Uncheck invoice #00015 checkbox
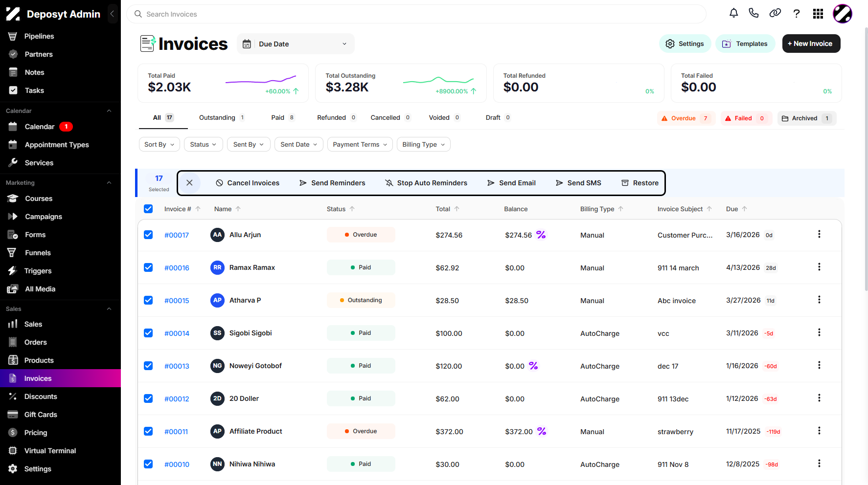This screenshot has height=485, width=868. point(148,300)
